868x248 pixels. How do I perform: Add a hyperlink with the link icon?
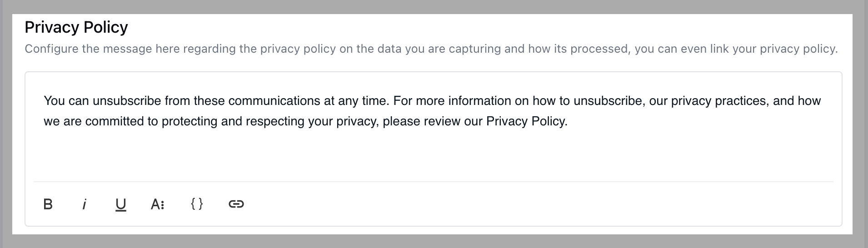[x=236, y=204]
